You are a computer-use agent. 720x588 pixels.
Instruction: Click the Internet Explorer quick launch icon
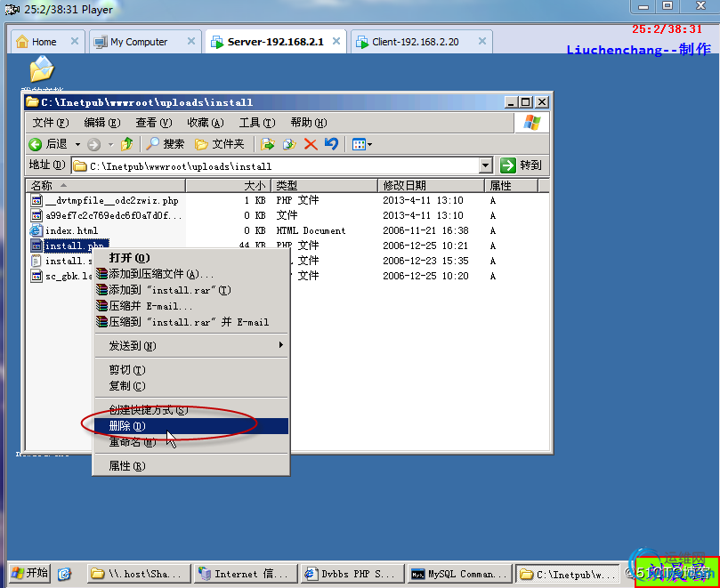(65, 573)
